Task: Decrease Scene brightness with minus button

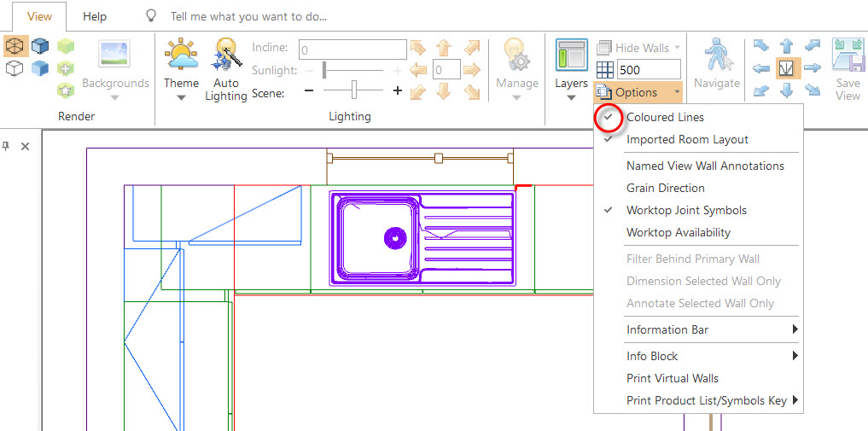Action: pos(309,90)
